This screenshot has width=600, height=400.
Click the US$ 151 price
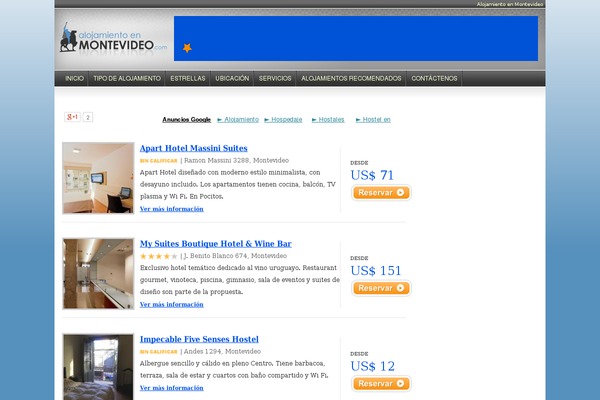click(x=376, y=271)
